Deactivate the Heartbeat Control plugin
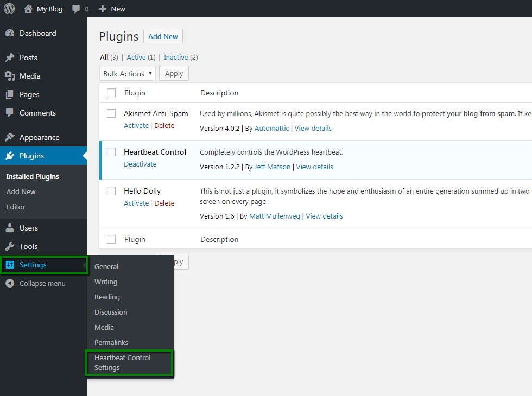The height and width of the screenshot is (396, 532). tap(140, 164)
